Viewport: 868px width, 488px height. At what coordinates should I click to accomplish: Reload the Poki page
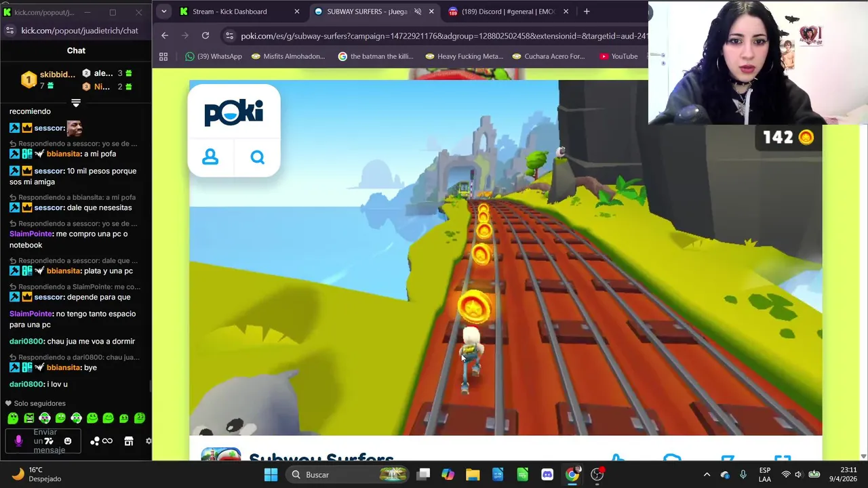pos(205,35)
